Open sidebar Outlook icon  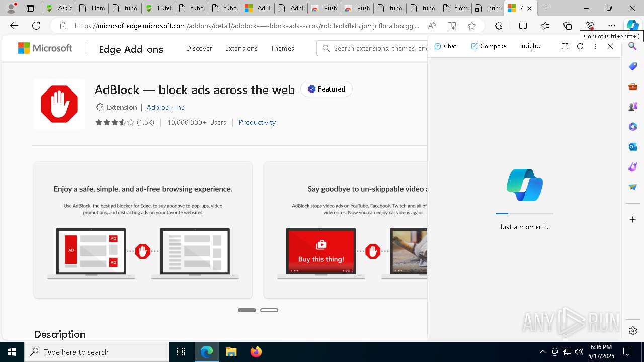(x=633, y=147)
